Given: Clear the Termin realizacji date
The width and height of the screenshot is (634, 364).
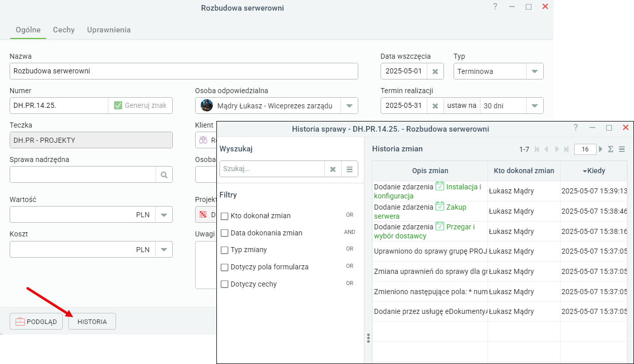Looking at the screenshot, I should (435, 106).
